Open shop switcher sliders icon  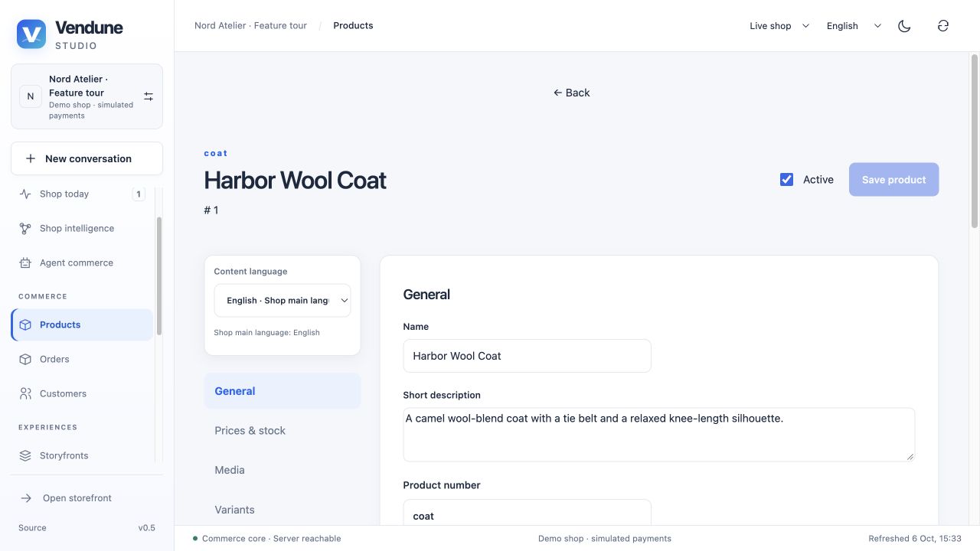click(x=149, y=96)
